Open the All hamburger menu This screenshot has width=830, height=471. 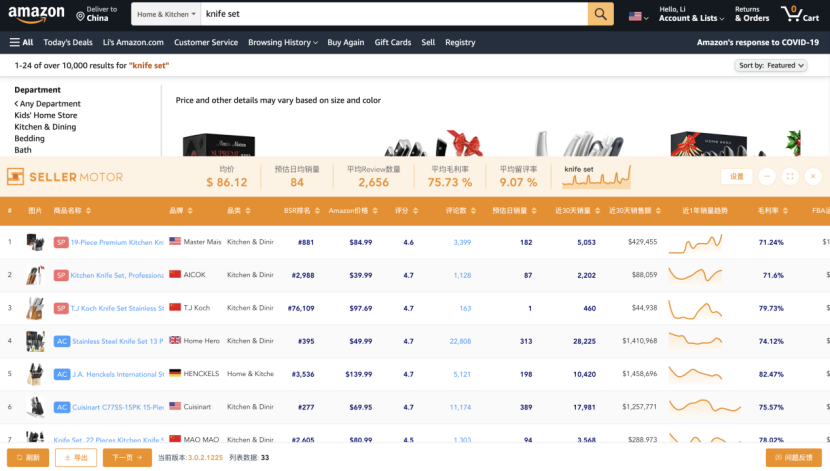[x=21, y=42]
